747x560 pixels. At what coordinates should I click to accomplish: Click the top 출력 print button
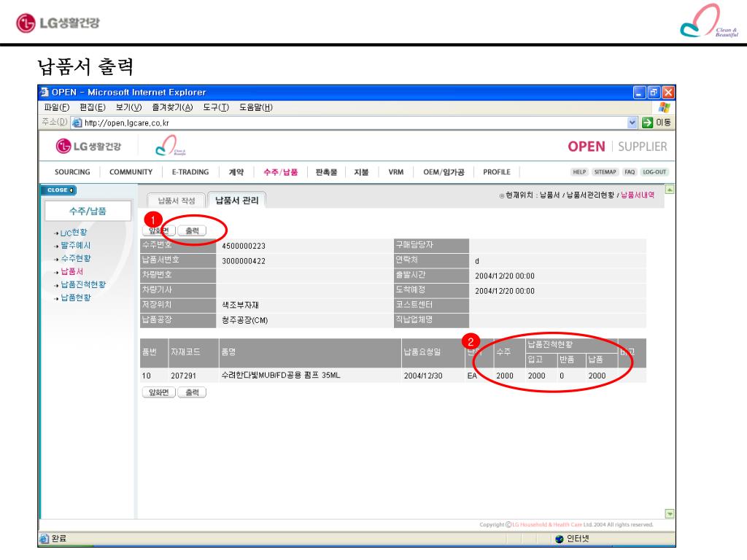click(x=192, y=231)
